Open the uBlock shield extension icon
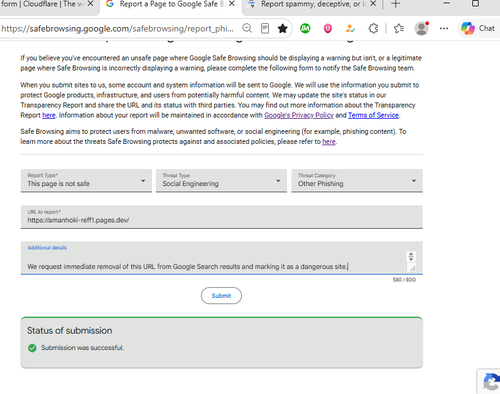Image resolution: width=500 pixels, height=394 pixels. (x=328, y=28)
